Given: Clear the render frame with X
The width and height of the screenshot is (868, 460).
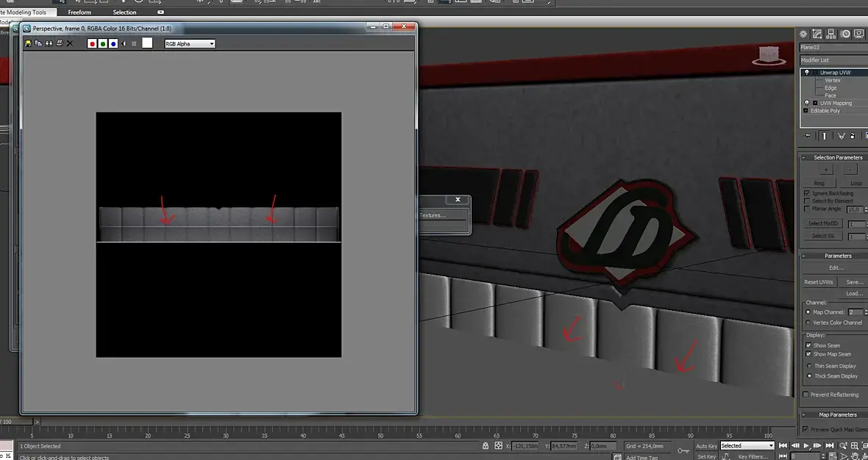Looking at the screenshot, I should 70,43.
